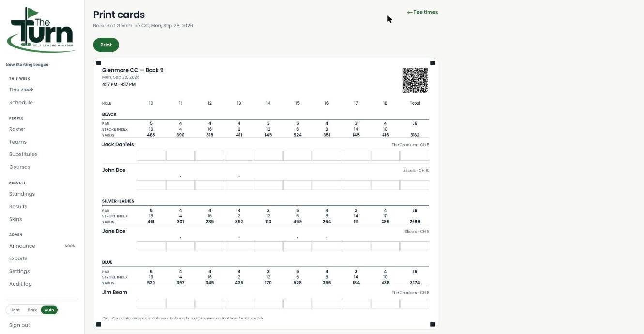This screenshot has width=644, height=334.
Task: Click Black tees total yards 3182
Action: 415,135
